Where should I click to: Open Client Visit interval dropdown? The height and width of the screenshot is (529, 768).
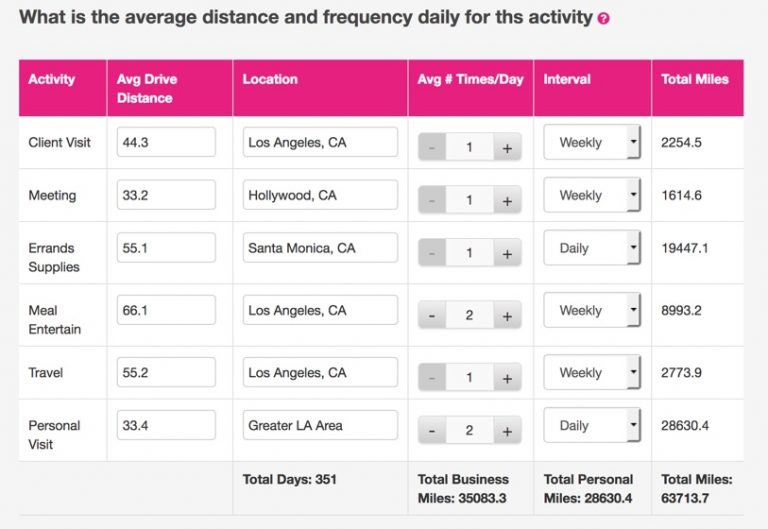[x=591, y=143]
